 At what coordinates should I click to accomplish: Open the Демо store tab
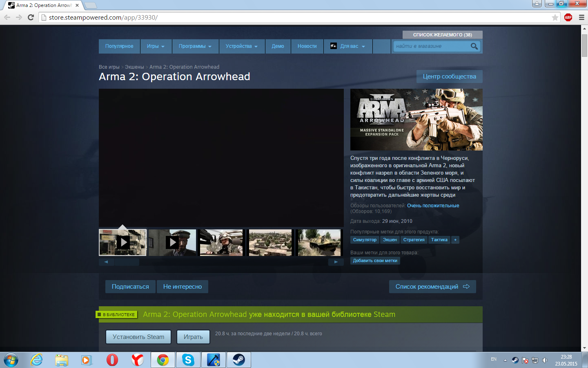point(278,46)
